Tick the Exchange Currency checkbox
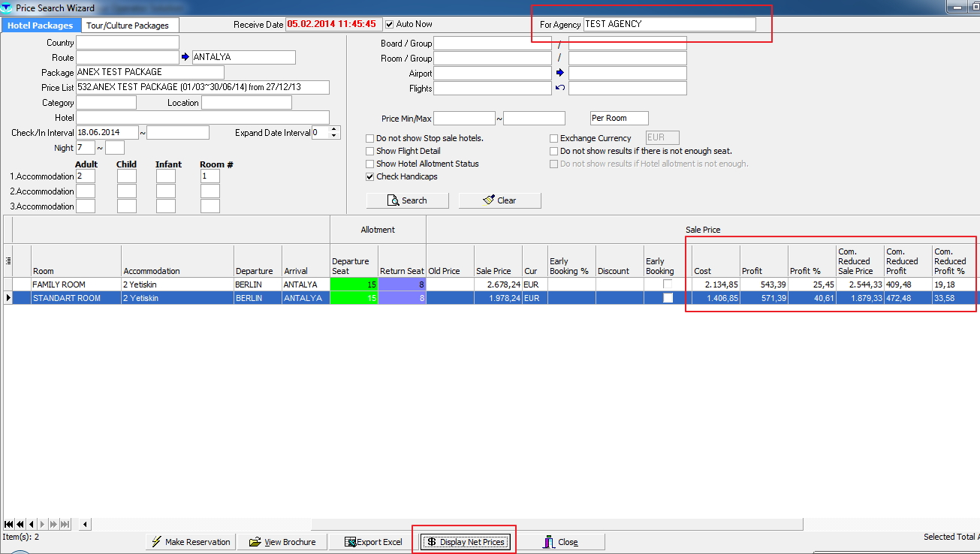 coord(553,138)
